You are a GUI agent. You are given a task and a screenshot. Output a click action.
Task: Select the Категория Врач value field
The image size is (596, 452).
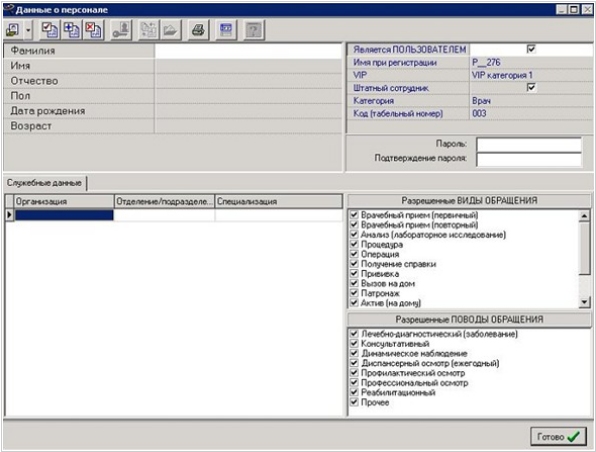(531, 101)
